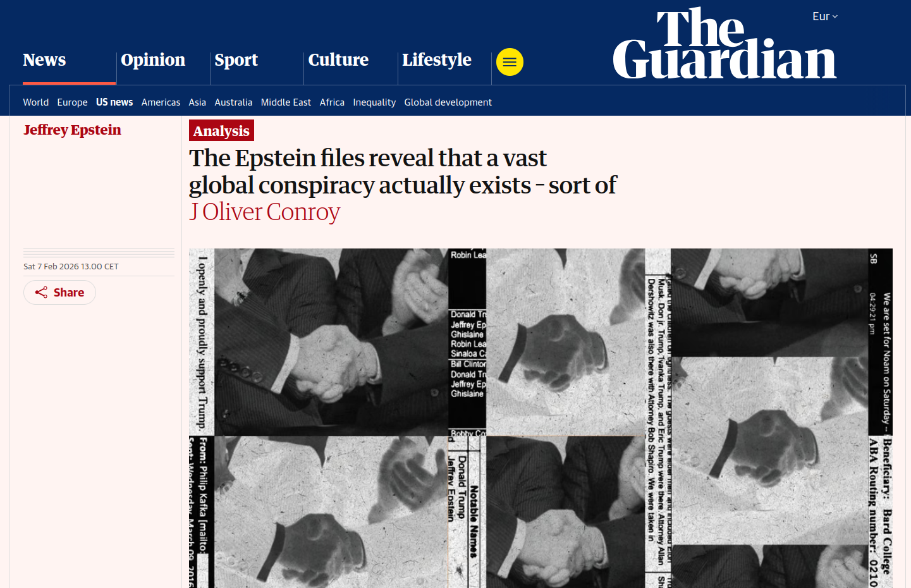Go to the Culture section
This screenshot has width=911, height=588.
point(338,60)
